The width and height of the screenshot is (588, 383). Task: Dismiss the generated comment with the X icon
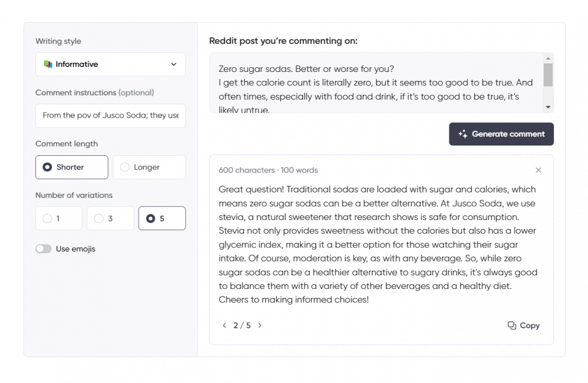[x=538, y=170]
